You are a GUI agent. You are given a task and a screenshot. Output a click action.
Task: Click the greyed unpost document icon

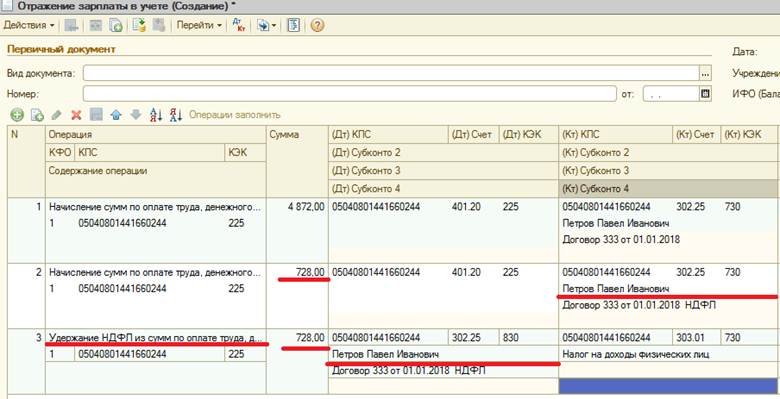point(159,25)
